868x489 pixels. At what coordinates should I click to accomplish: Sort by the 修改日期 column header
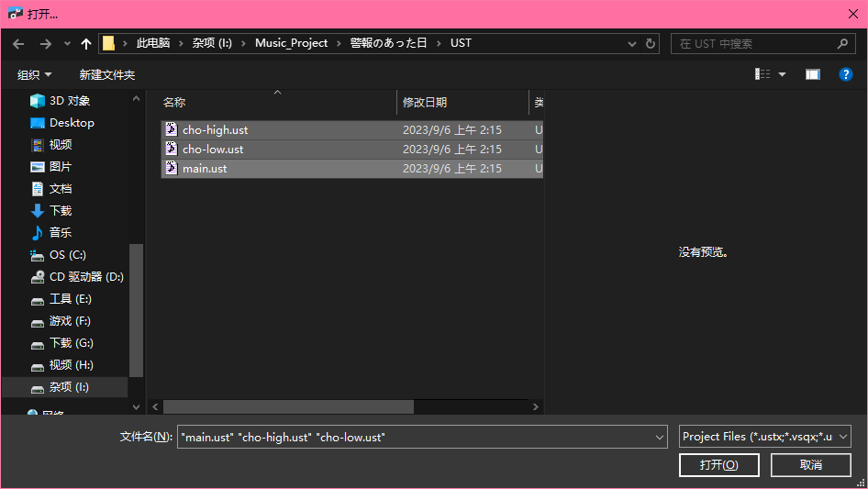425,103
